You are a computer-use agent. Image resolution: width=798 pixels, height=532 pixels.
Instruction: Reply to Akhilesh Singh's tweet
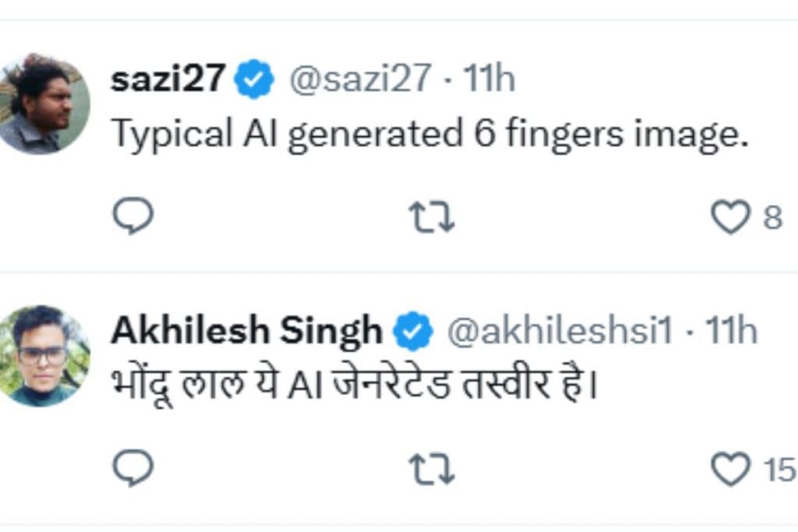point(132,469)
